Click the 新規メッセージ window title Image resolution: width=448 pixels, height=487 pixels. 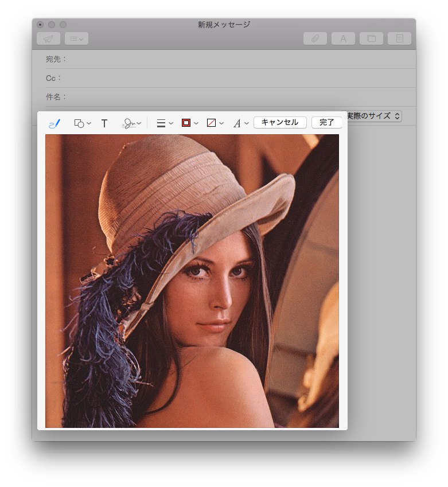click(x=224, y=25)
